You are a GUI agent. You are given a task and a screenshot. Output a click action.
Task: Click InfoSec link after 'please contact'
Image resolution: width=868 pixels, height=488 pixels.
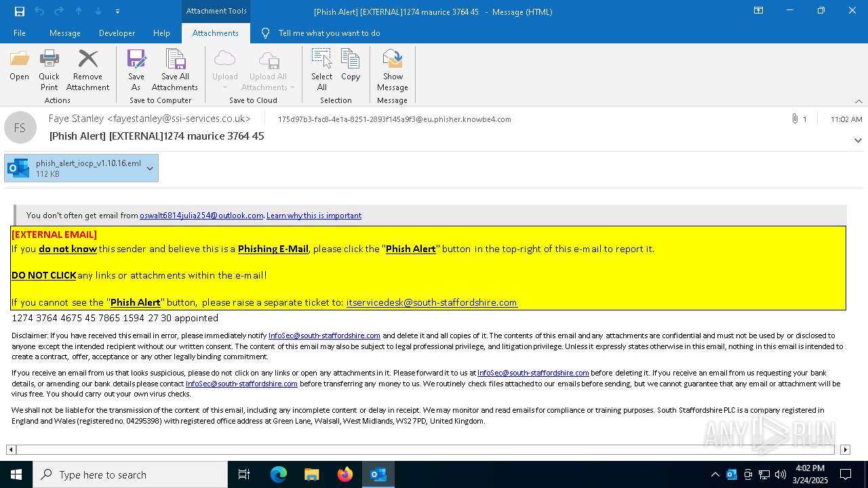[x=241, y=384]
